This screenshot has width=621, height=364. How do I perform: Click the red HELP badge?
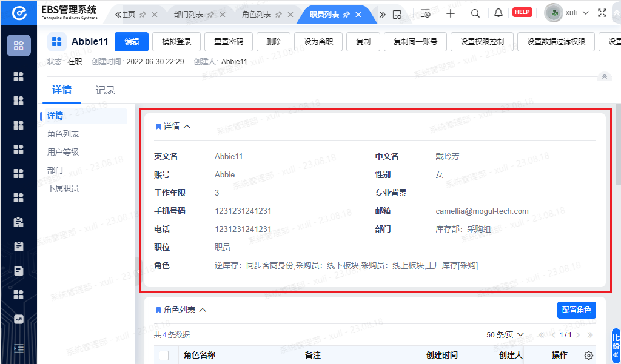(522, 12)
